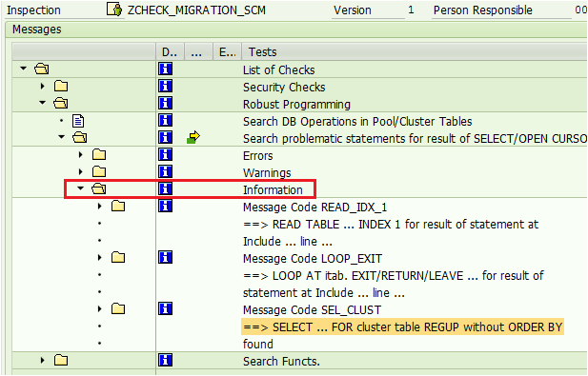This screenshot has width=588, height=376.
Task: Click the info icon in Warnings row
Action: click(x=166, y=171)
